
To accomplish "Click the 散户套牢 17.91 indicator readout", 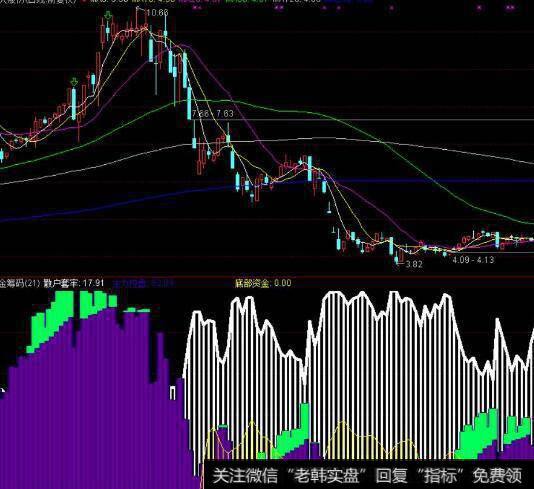I will (x=74, y=283).
